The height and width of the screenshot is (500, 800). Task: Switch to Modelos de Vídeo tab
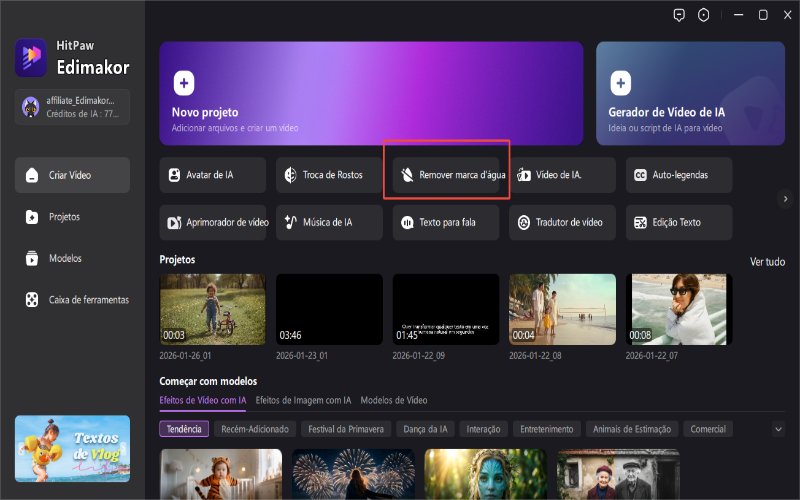click(x=394, y=400)
